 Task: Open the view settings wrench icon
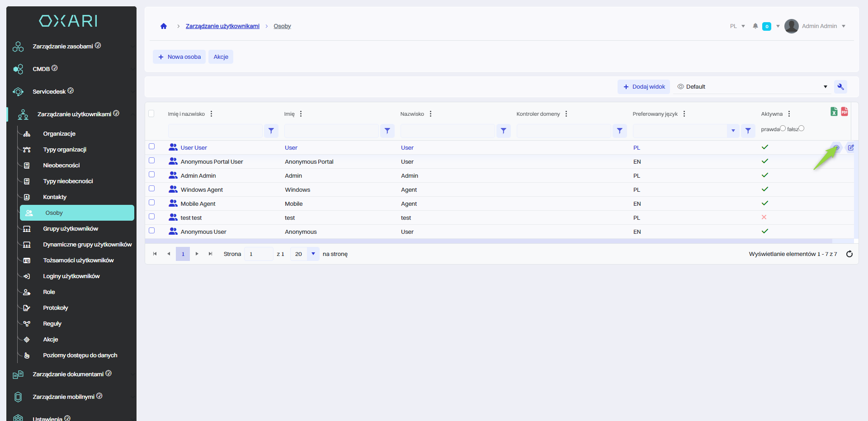(840, 87)
